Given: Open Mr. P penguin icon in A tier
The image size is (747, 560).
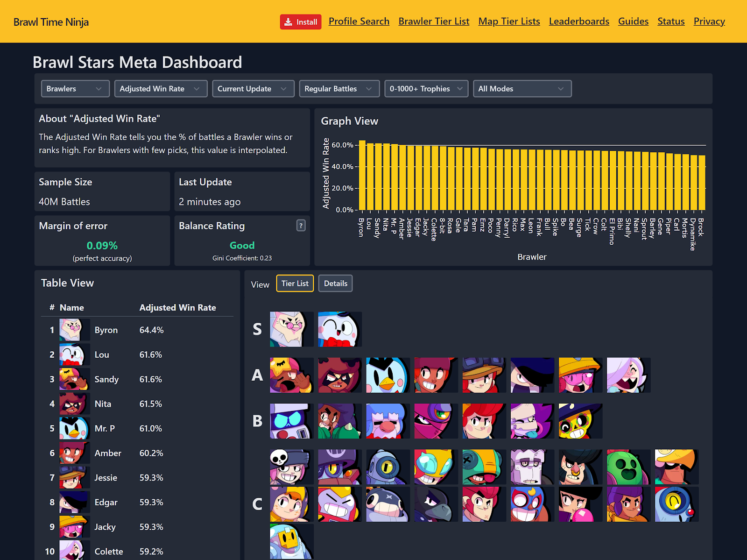Looking at the screenshot, I should [388, 375].
